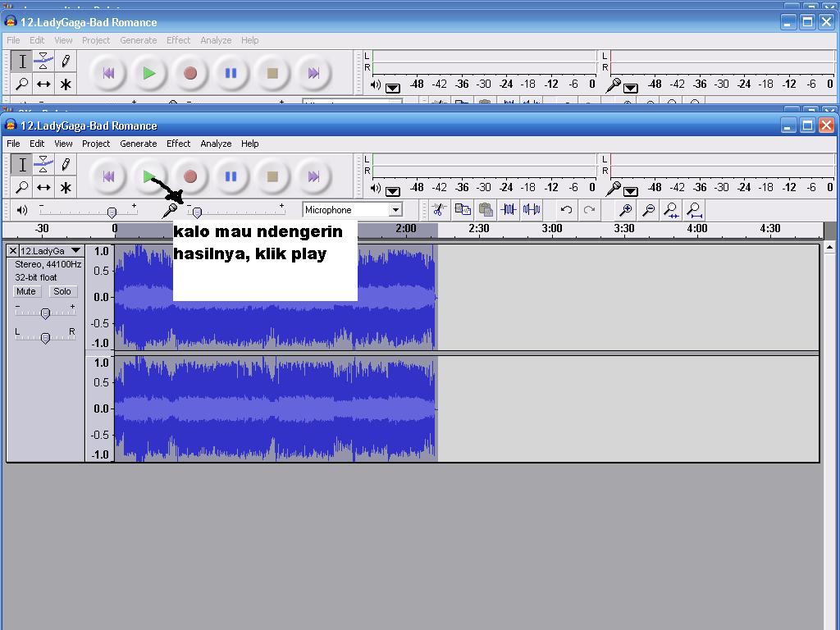
Task: Click the left channel vertical ruler
Action: [99, 297]
